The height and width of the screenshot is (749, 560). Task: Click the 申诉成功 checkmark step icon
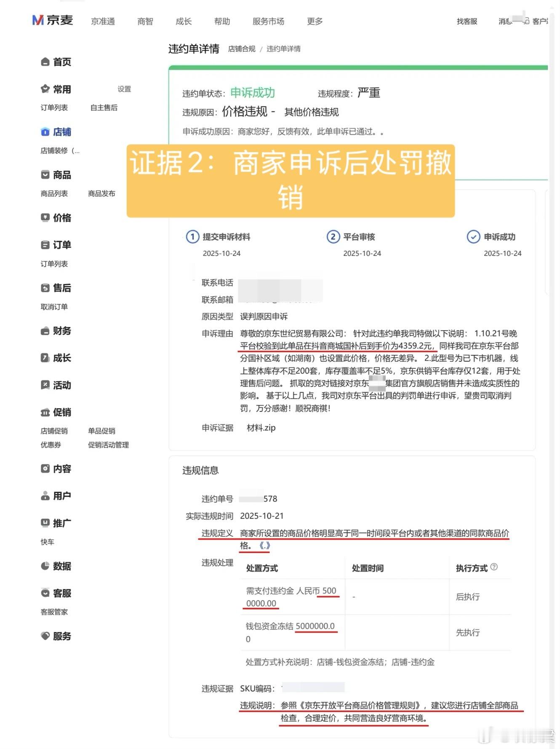point(473,237)
